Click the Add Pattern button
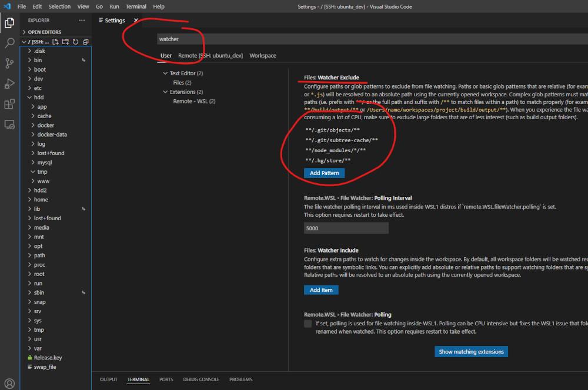Image resolution: width=588 pixels, height=390 pixels. pos(324,173)
